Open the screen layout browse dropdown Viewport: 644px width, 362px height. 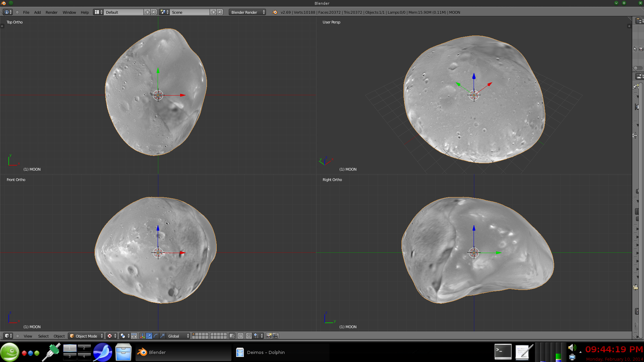click(98, 12)
